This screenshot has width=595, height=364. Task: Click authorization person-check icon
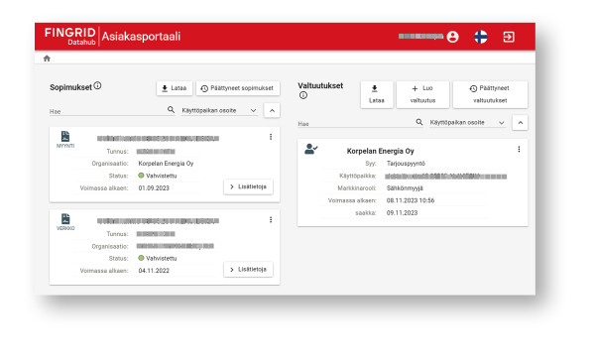[310, 149]
